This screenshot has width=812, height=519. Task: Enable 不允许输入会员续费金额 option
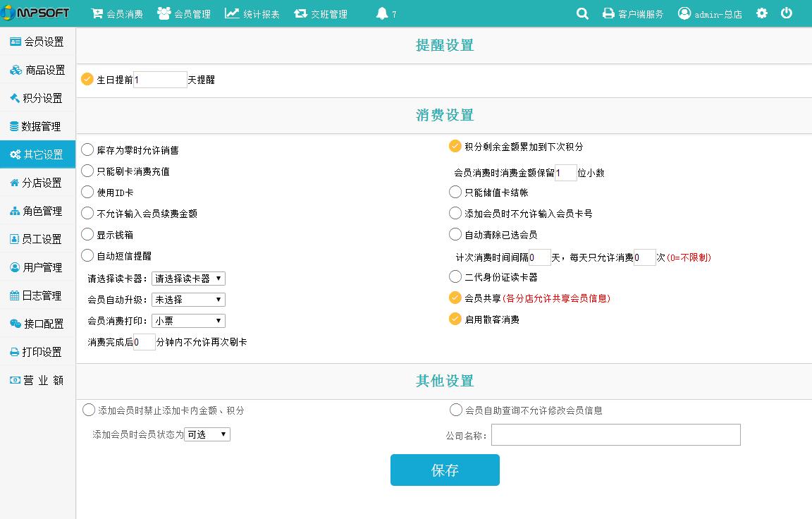(x=87, y=214)
